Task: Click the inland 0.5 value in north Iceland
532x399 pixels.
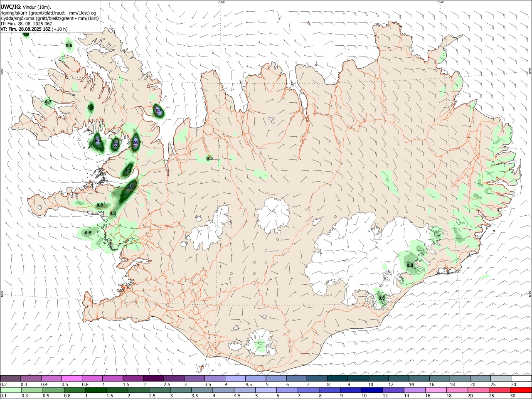Action: [209, 158]
